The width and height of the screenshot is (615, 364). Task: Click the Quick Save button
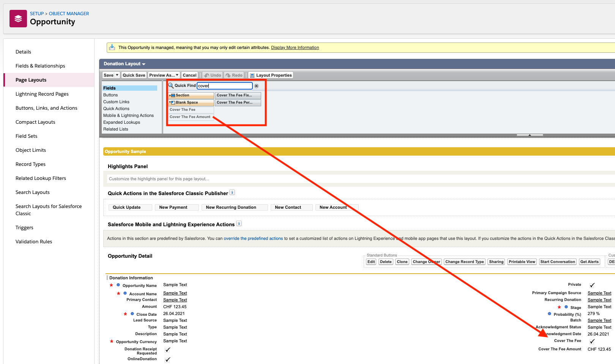(134, 75)
